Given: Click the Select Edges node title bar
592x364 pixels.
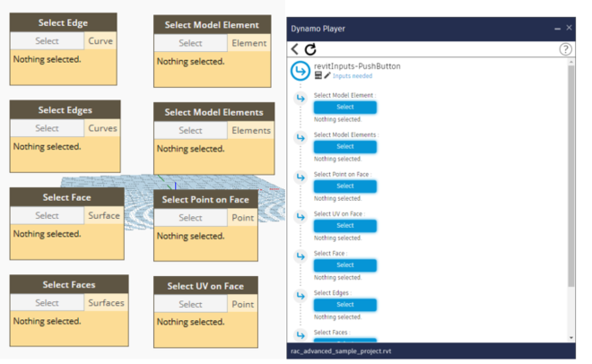Looking at the screenshot, I should point(65,110).
